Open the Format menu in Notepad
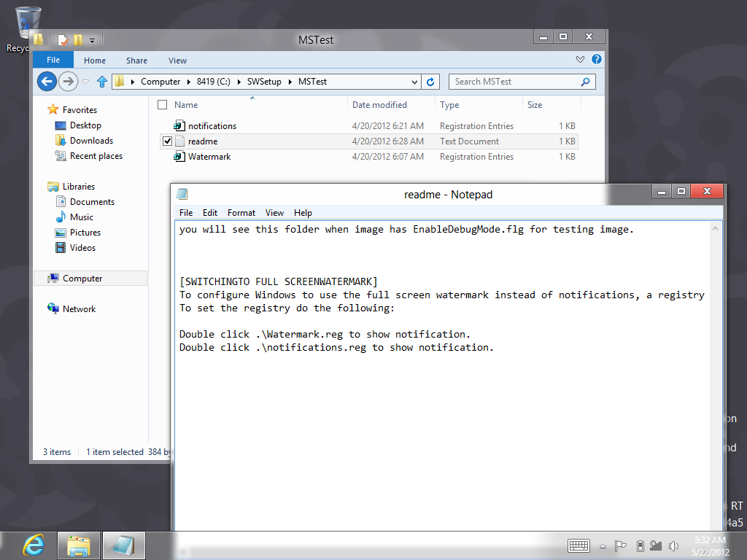Viewport: 747px width, 560px height. click(241, 213)
